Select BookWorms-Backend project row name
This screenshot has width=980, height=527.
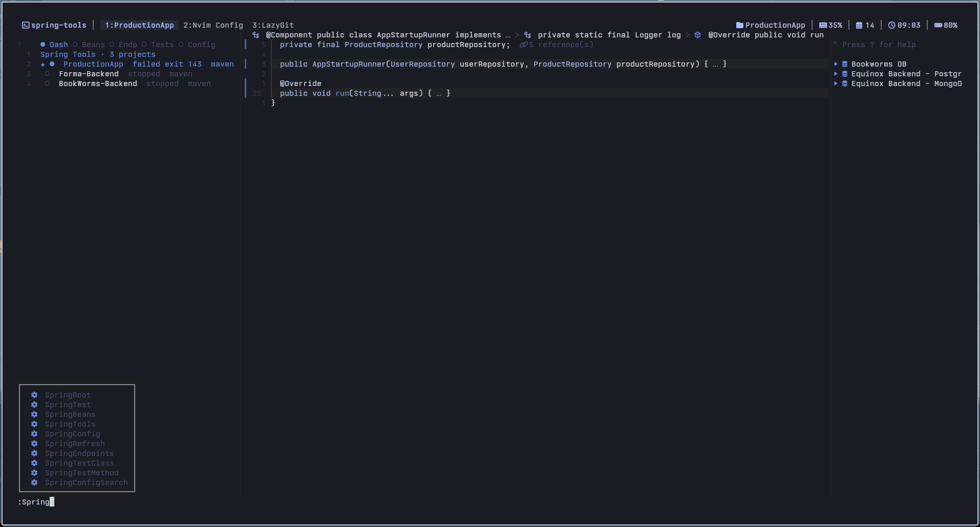point(98,83)
